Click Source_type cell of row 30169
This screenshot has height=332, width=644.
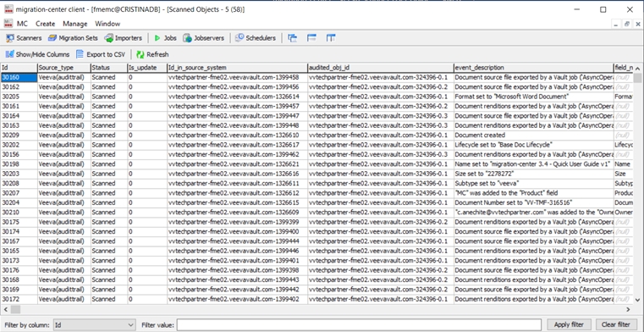(x=63, y=290)
